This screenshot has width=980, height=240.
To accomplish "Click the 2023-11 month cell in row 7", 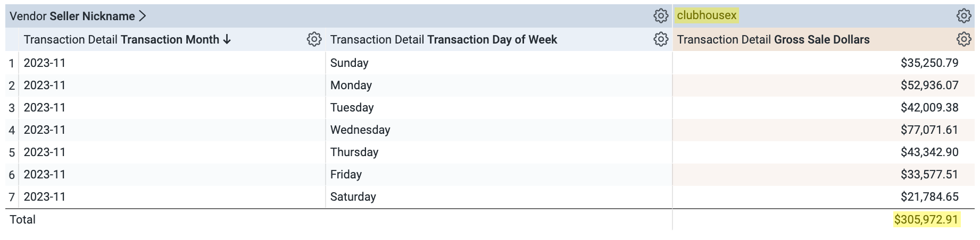I will pos(45,196).
